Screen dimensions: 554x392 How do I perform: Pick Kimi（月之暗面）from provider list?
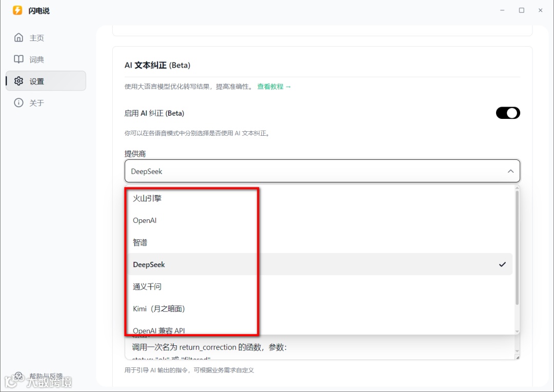click(320, 308)
